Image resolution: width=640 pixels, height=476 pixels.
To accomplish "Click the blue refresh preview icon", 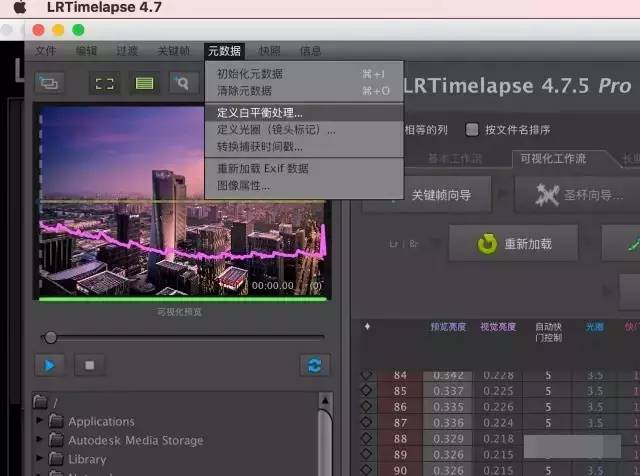I will pos(314,365).
